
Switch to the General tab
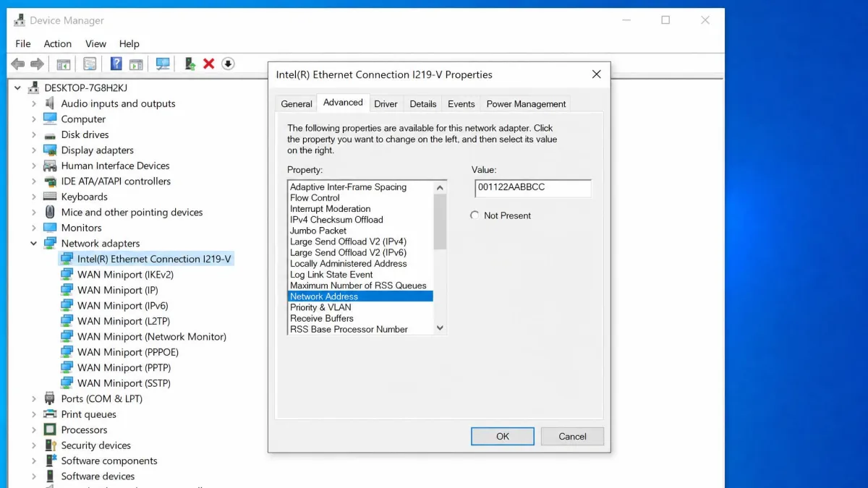(x=297, y=104)
